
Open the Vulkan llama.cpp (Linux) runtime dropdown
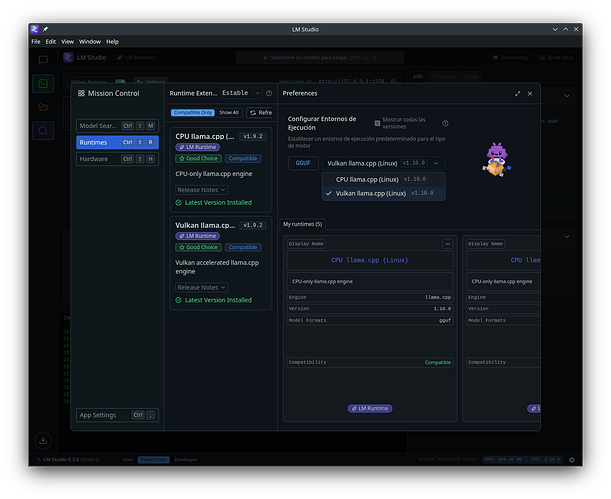tap(383, 163)
